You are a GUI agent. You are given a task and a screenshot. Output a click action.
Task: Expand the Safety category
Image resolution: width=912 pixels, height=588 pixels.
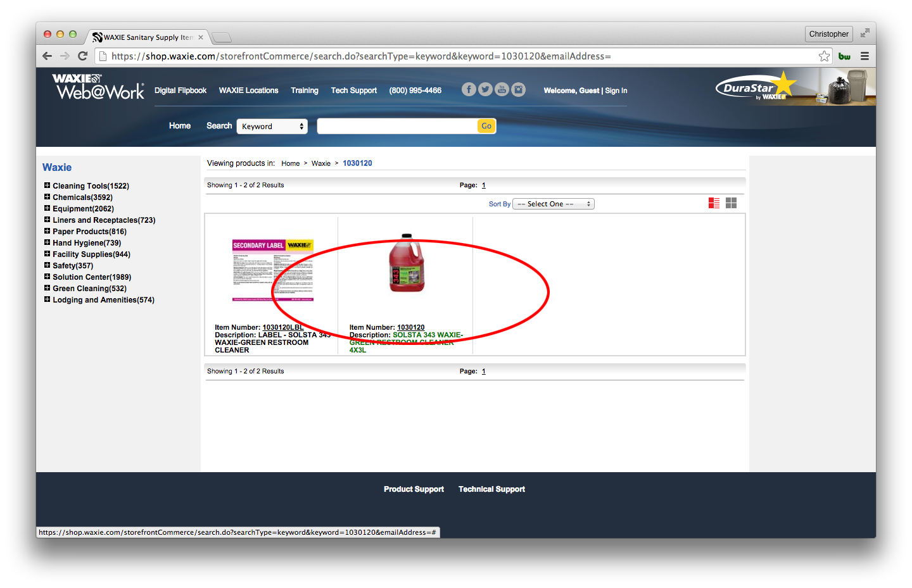tap(47, 265)
